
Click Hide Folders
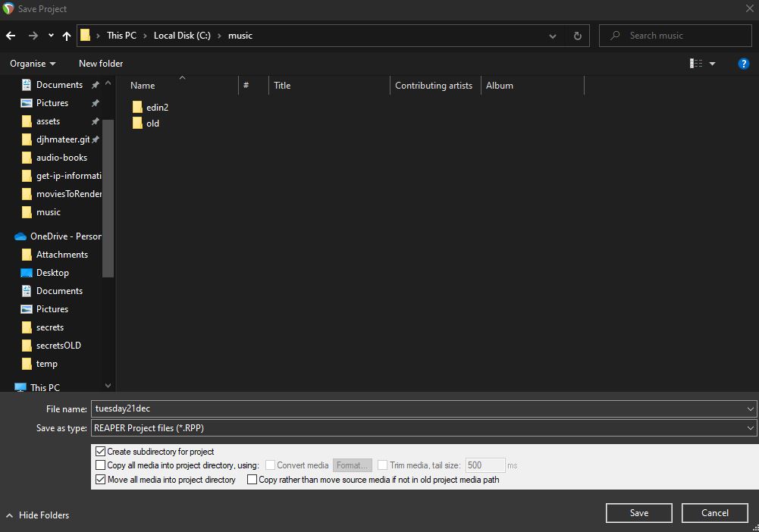tap(38, 515)
